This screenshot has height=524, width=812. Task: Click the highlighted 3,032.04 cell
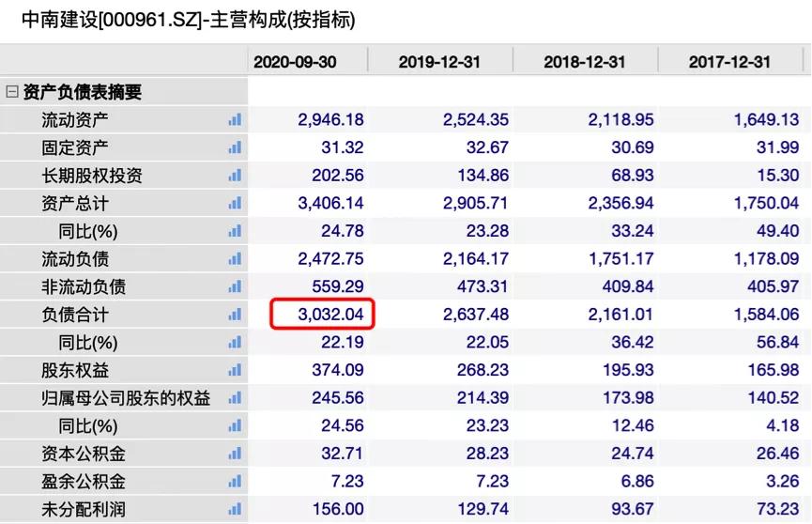[323, 315]
